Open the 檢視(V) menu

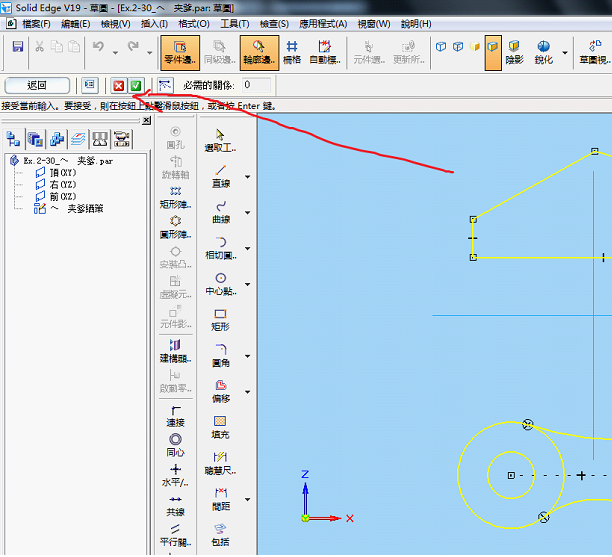tap(116, 24)
